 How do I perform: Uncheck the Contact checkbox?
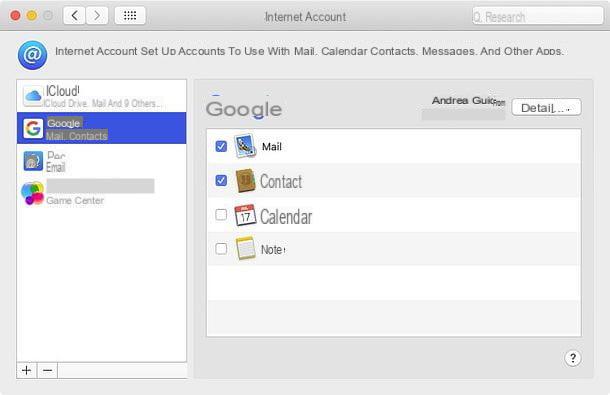tap(221, 181)
